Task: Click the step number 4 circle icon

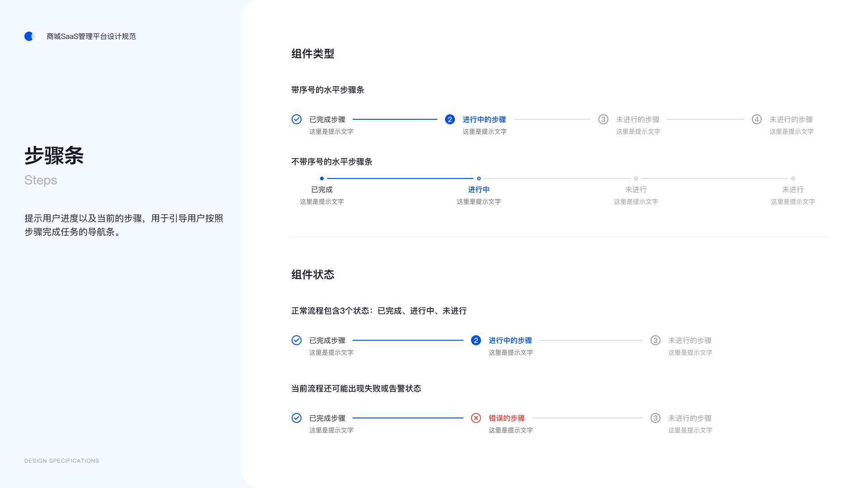Action: 756,119
